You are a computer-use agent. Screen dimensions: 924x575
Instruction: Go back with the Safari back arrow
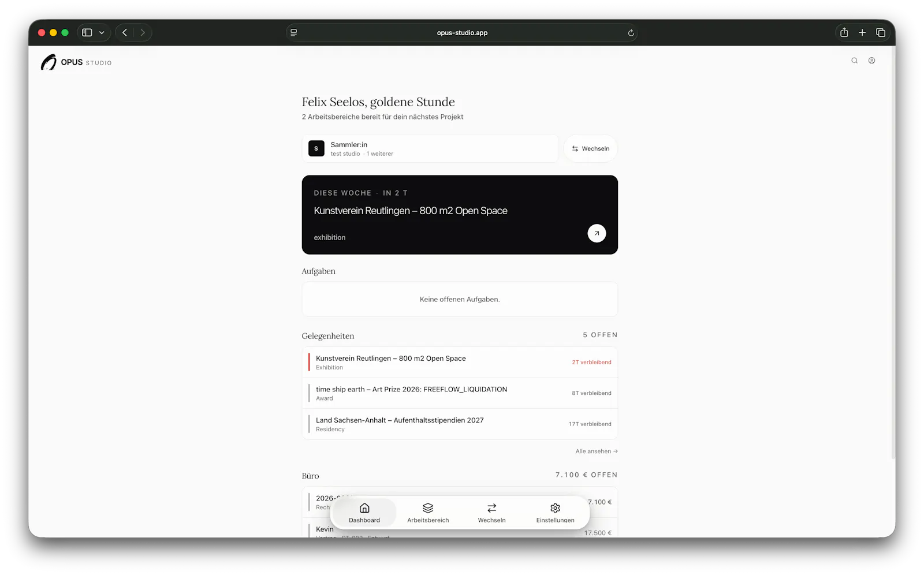pos(125,32)
